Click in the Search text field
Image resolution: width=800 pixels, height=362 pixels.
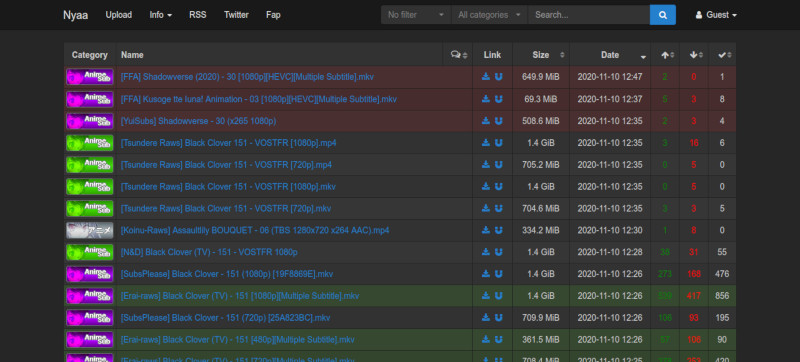click(x=589, y=15)
